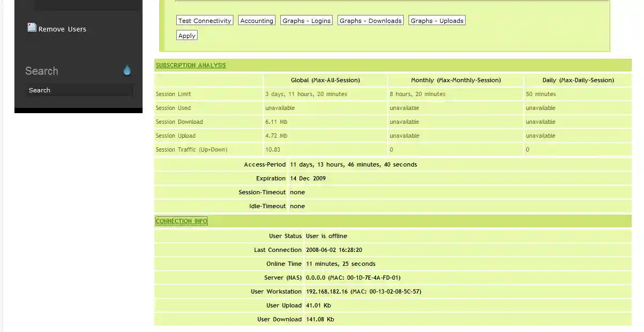Select the '10.83' traffic value
This screenshot has height=332, width=644.
(x=272, y=149)
